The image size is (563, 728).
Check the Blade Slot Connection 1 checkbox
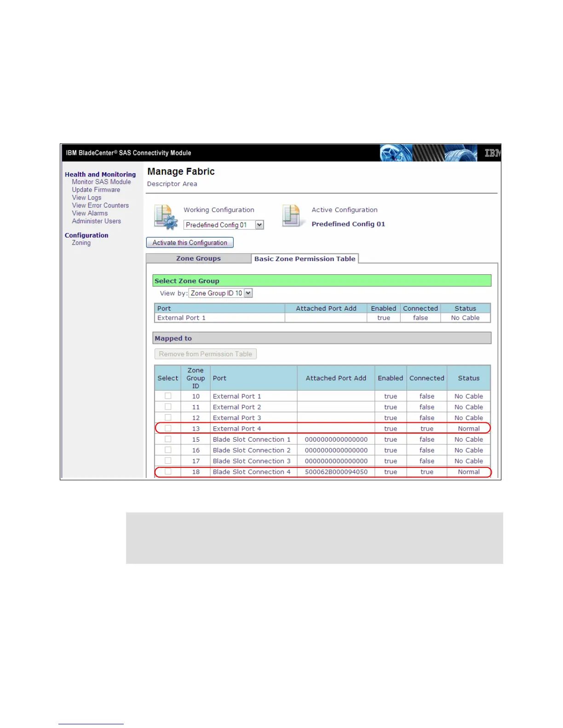click(168, 439)
